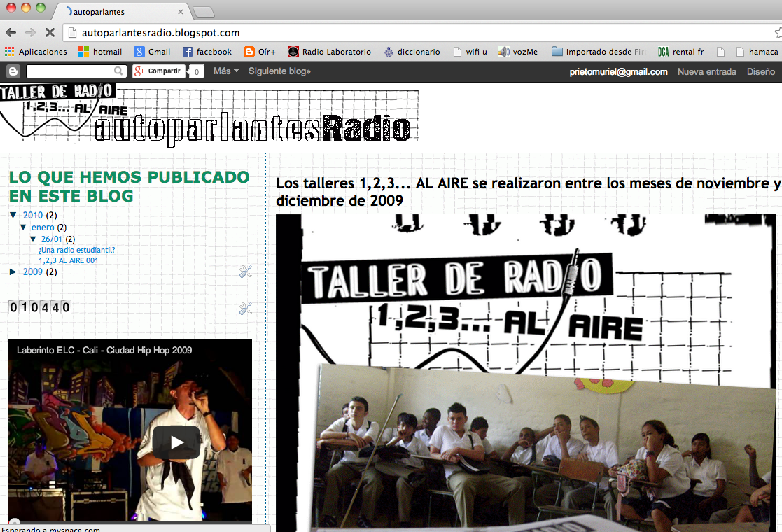Open the post ¿Una radio estudiantil?
The image size is (782, 532).
tap(77, 250)
